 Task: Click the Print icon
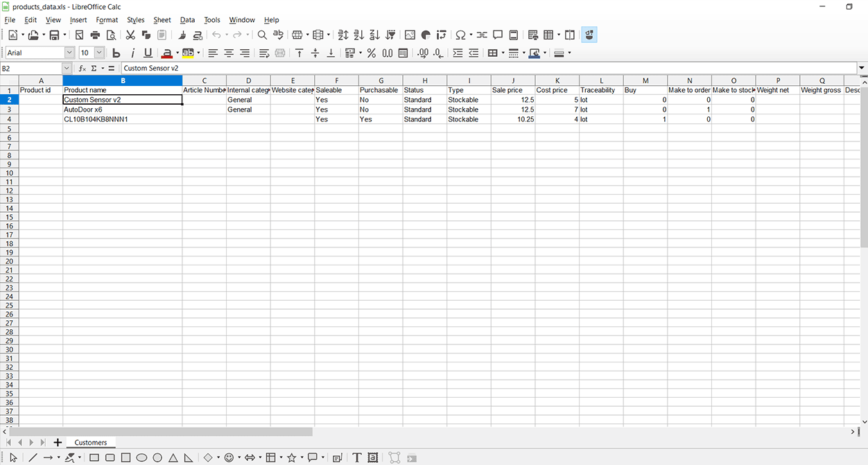click(x=95, y=35)
